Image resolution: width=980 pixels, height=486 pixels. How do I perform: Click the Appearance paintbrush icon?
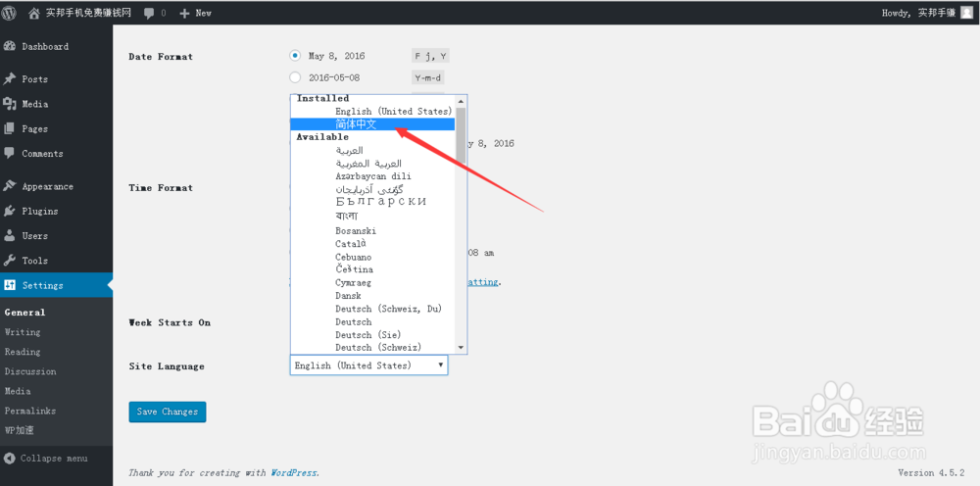[x=10, y=186]
